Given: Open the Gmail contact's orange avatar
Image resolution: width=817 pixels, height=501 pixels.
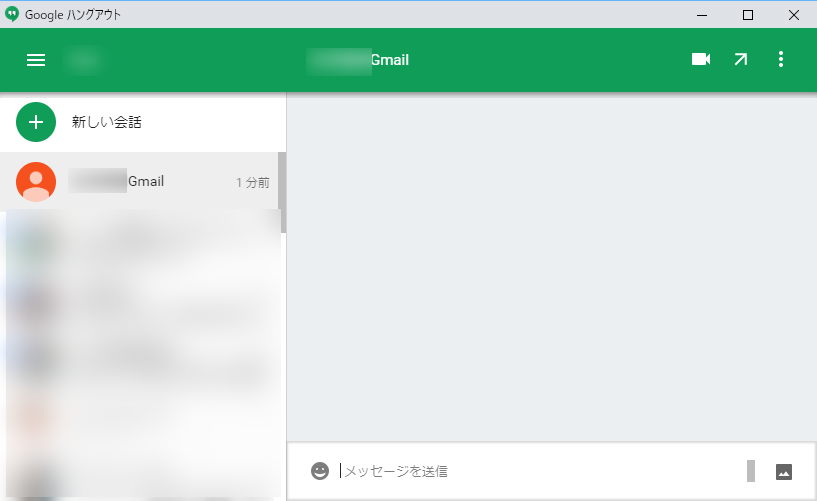Looking at the screenshot, I should [x=36, y=182].
